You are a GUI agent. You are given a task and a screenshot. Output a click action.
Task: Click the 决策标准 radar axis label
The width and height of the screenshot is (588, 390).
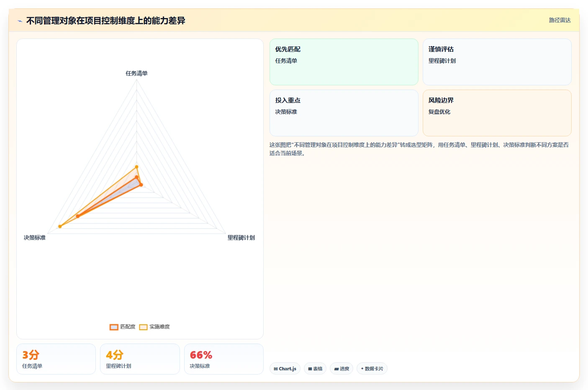pyautogui.click(x=35, y=238)
